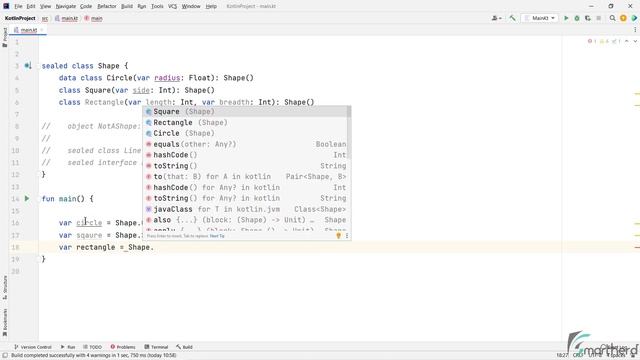640x360 pixels.
Task: Open the Run menu
Action: (142, 6)
